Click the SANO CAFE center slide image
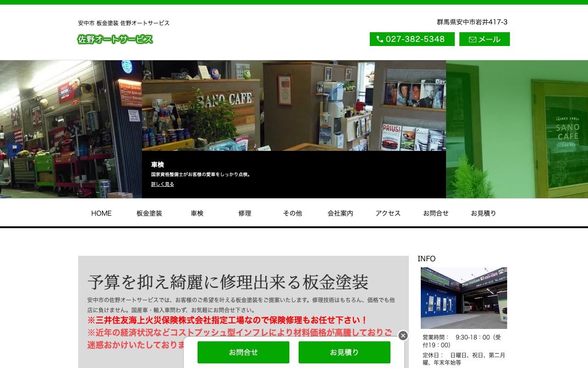Image resolution: width=588 pixels, height=368 pixels. (x=294, y=105)
